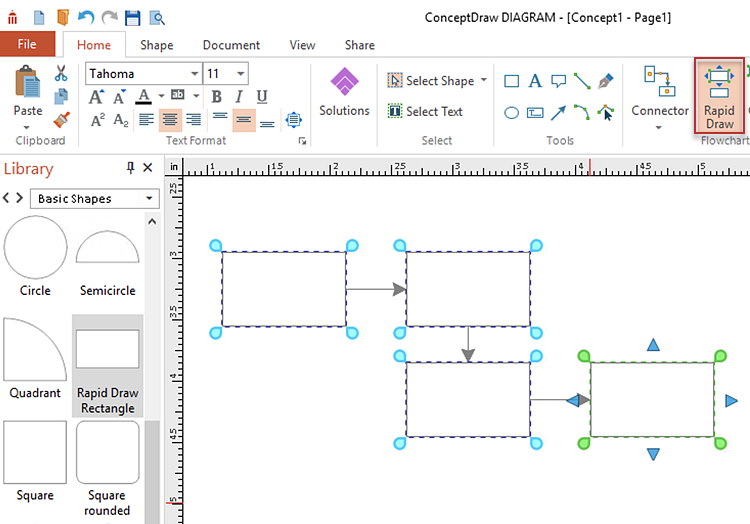Increase font size with grow font icon
The width and height of the screenshot is (750, 524).
pos(96,97)
